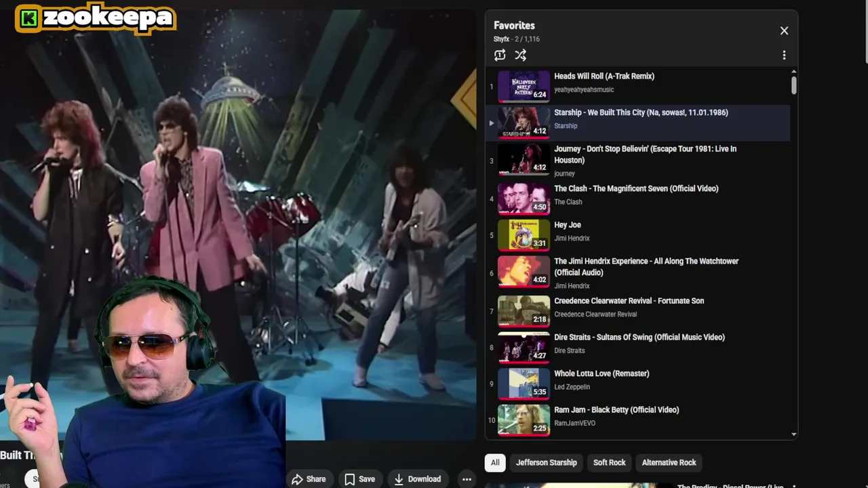This screenshot has height=488, width=868.
Task: Click title 'Creedence Clearwater Revival - Fortunate Son'
Action: (629, 301)
